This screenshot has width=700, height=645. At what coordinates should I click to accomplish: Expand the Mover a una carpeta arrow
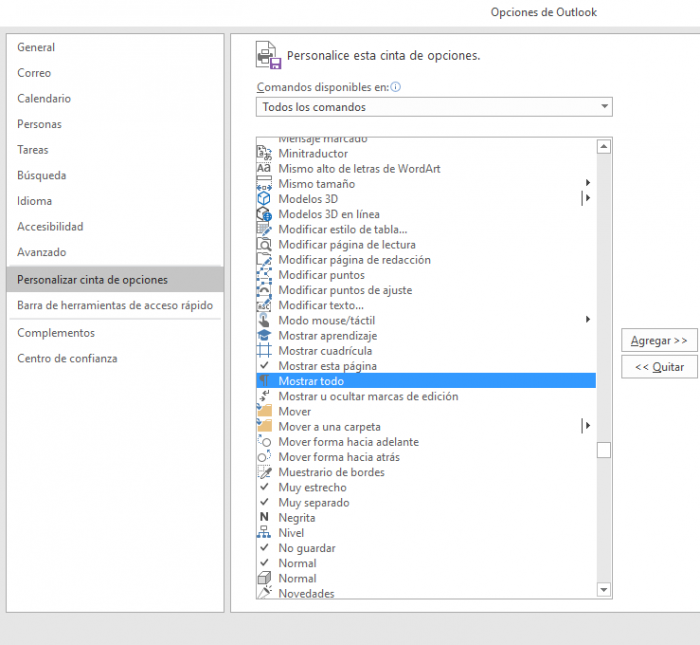[588, 425]
